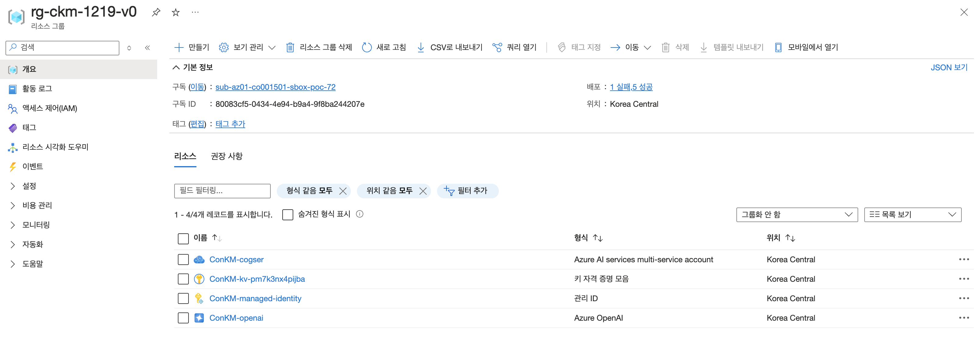Screen dimensions: 980x345
Task: Click JSON 보기 link
Action: point(949,68)
